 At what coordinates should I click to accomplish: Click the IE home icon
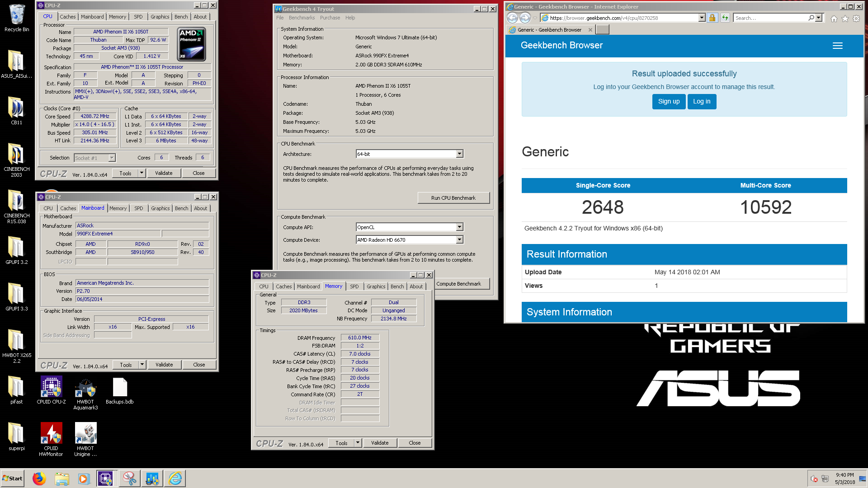[x=834, y=18]
